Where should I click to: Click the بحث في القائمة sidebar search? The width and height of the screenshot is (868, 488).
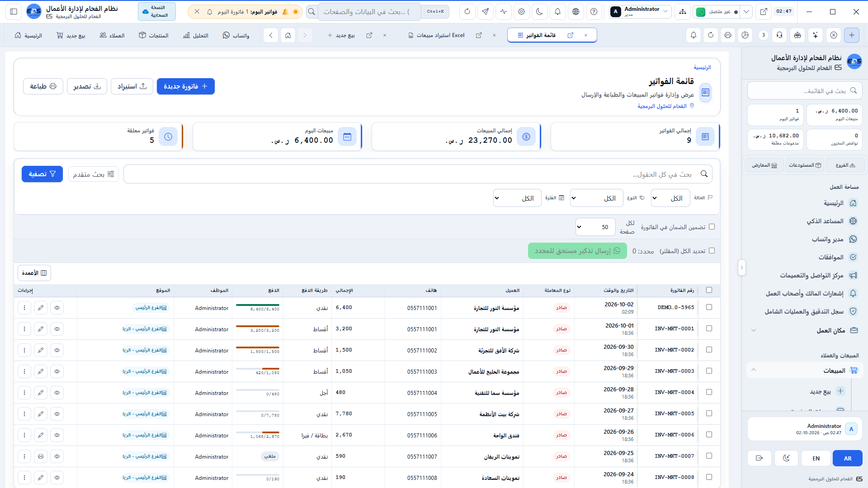click(805, 91)
